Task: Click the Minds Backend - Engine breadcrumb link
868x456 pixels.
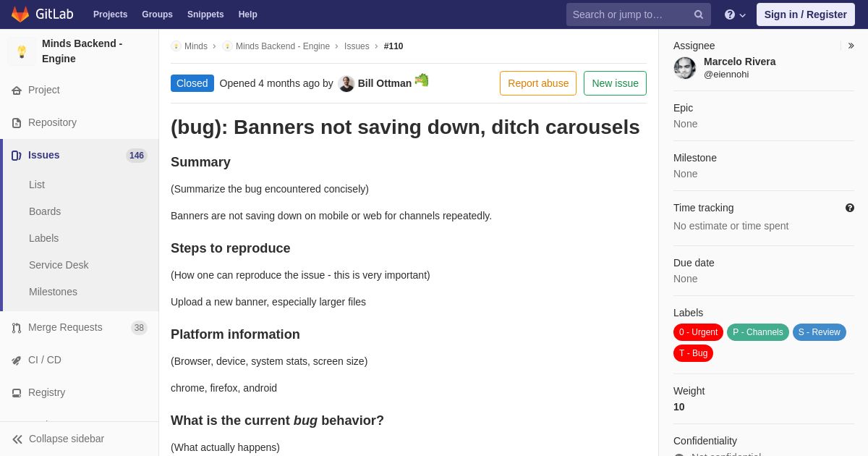Action: pos(283,46)
